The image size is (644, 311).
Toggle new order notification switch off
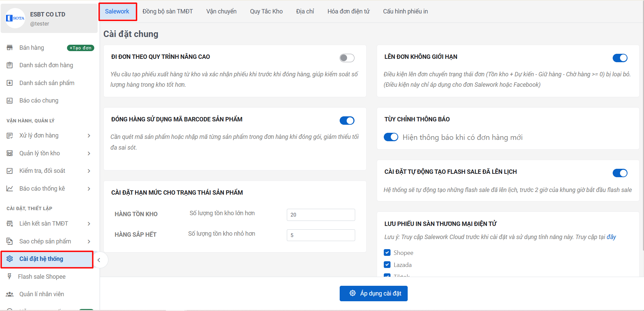tap(391, 137)
